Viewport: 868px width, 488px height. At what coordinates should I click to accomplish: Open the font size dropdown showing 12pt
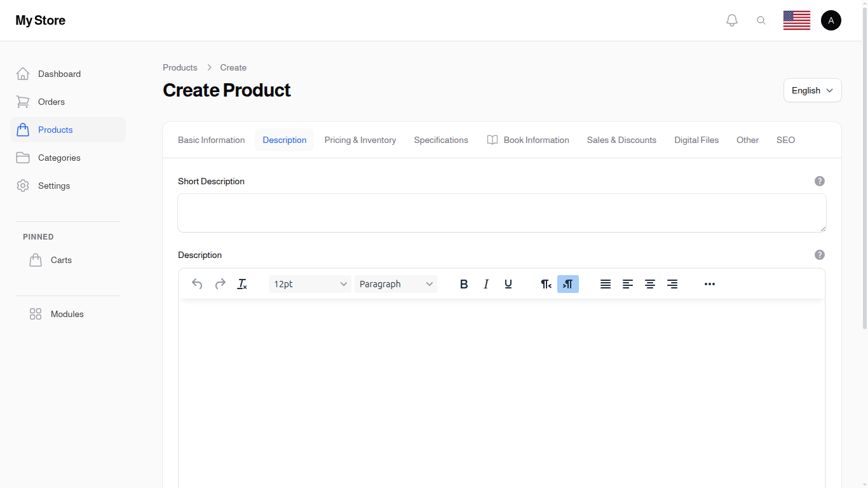(x=309, y=284)
